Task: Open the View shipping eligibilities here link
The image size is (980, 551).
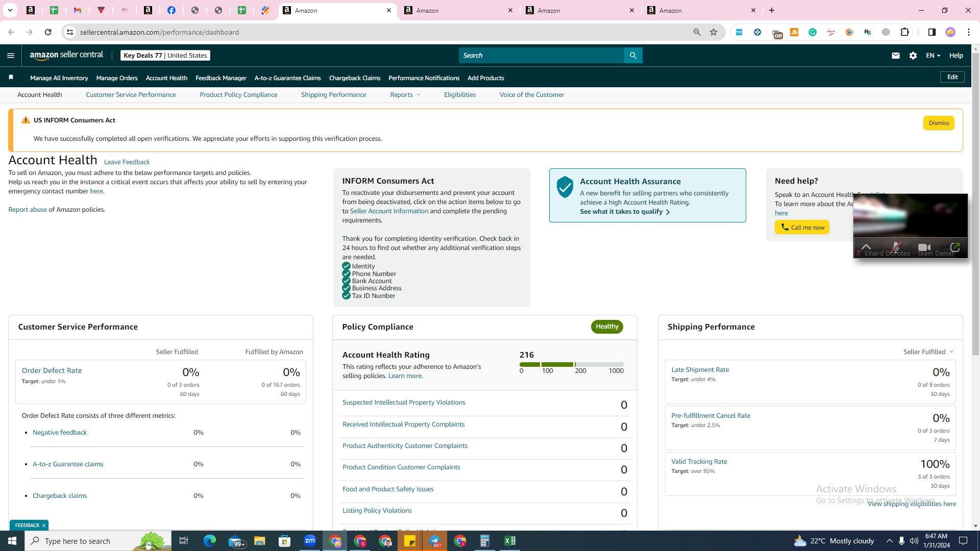Action: pyautogui.click(x=912, y=504)
